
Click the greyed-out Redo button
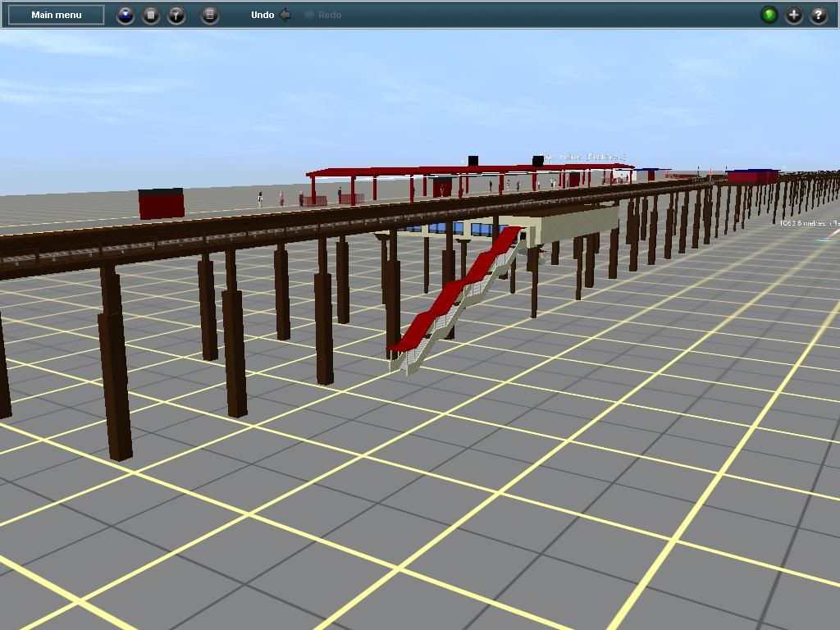(323, 15)
